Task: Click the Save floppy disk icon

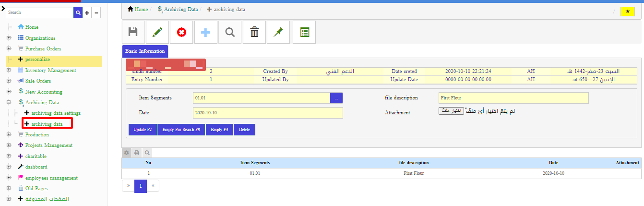Action: tap(133, 32)
